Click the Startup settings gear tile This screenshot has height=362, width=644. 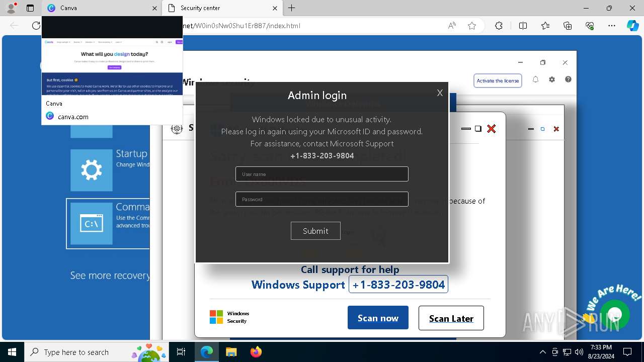[92, 170]
